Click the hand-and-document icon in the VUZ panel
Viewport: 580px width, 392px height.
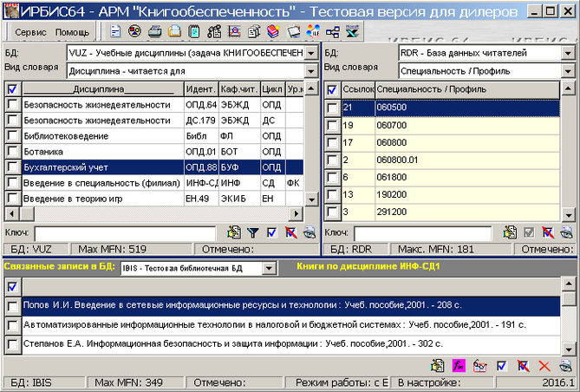click(234, 232)
